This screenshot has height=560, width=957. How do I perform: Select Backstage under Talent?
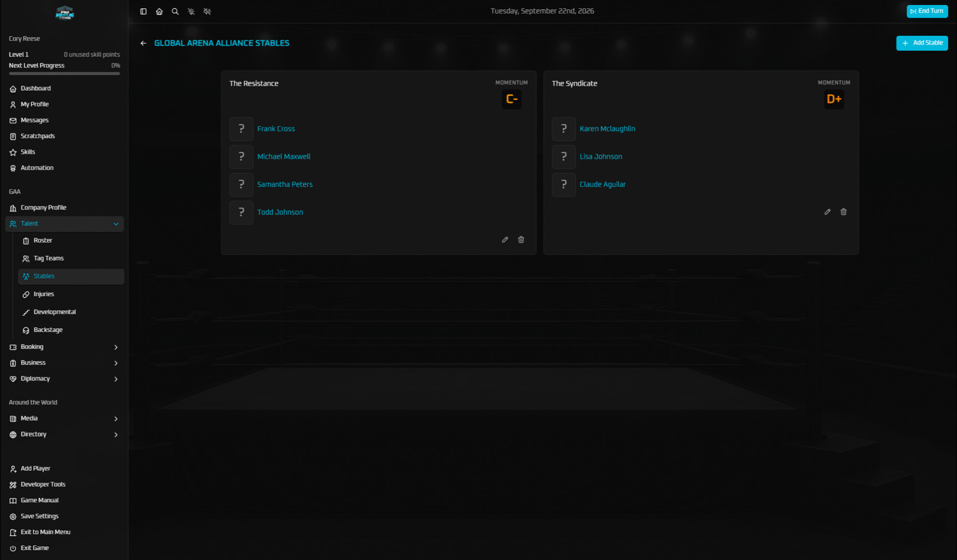(x=71, y=330)
